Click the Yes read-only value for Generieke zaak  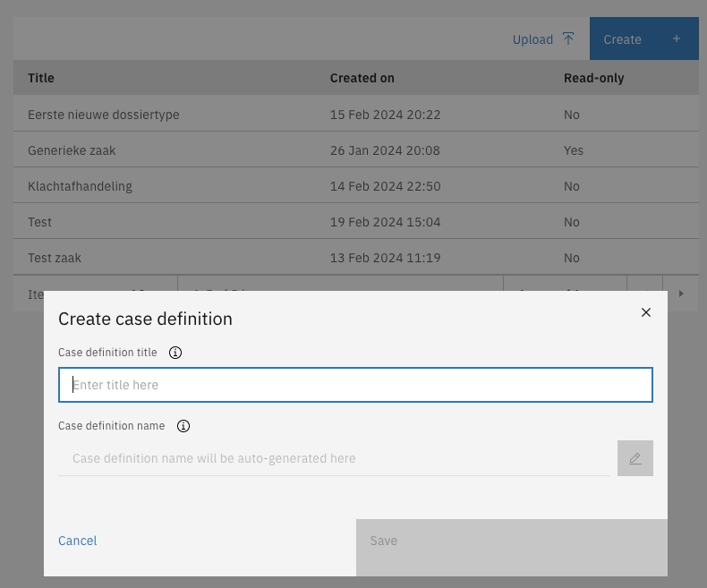click(574, 150)
